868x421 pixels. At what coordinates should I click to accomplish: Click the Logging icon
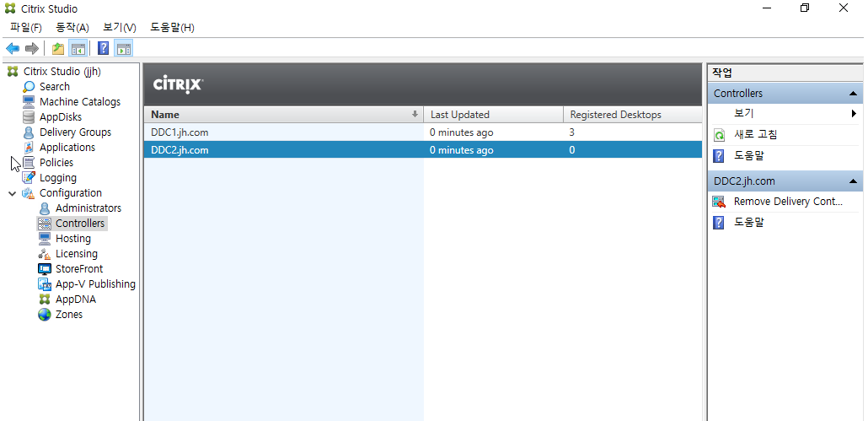pos(29,178)
